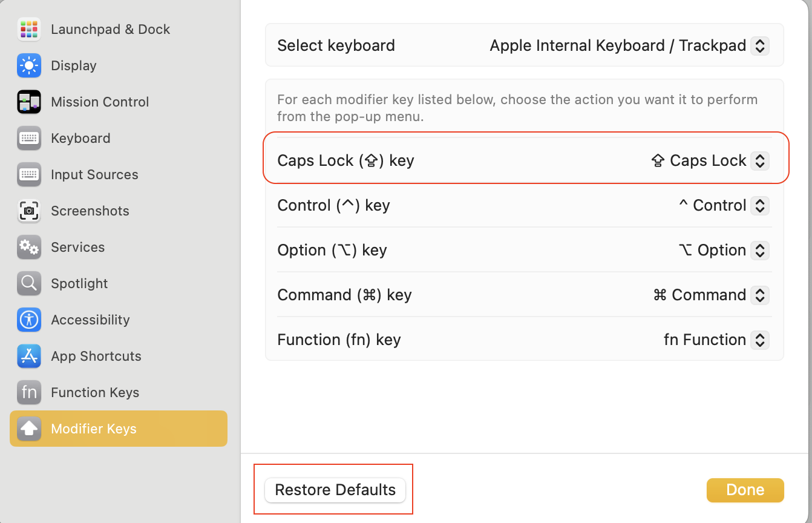This screenshot has width=812, height=523.
Task: Open Screenshots settings using its camera icon
Action: 28,211
